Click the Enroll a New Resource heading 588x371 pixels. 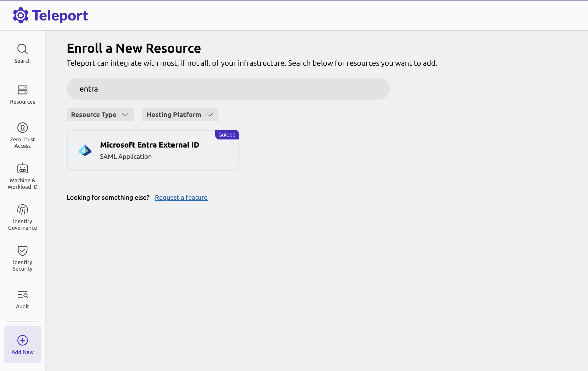click(x=134, y=48)
